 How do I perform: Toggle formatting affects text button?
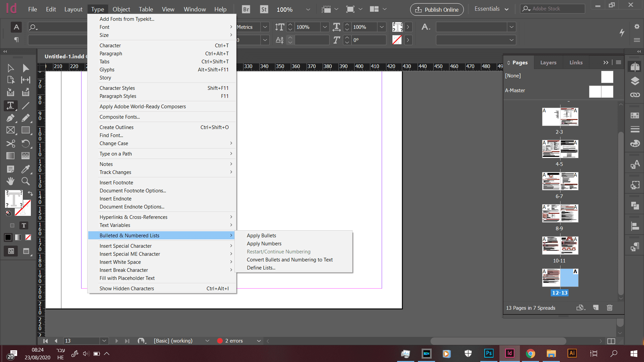(x=24, y=226)
